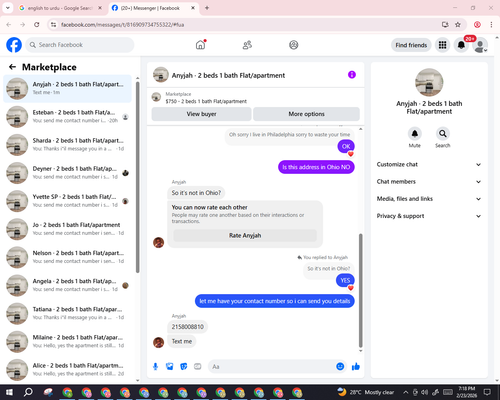The height and width of the screenshot is (400, 500).
Task: Click the conversation list scrollbar
Action: (x=137, y=177)
